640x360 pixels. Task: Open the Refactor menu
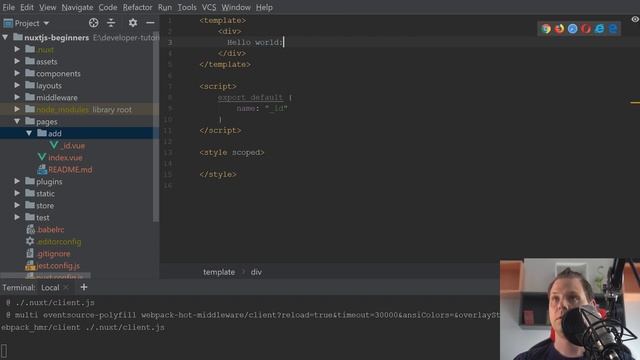[x=138, y=7]
